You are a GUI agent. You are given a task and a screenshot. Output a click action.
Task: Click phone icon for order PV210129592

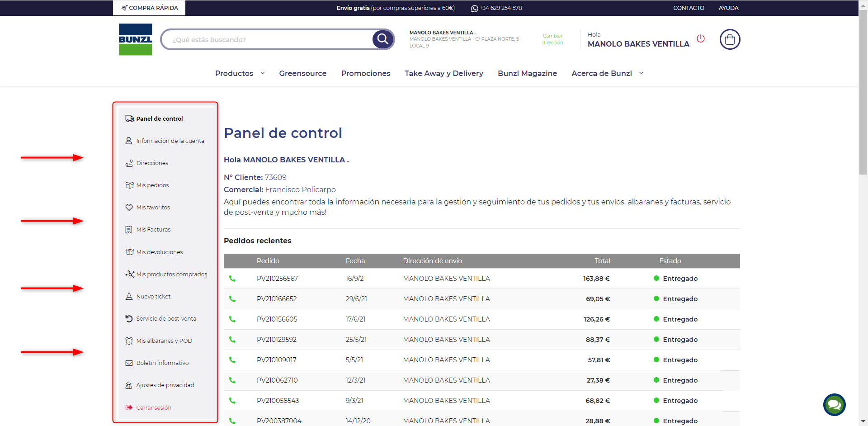coord(232,340)
